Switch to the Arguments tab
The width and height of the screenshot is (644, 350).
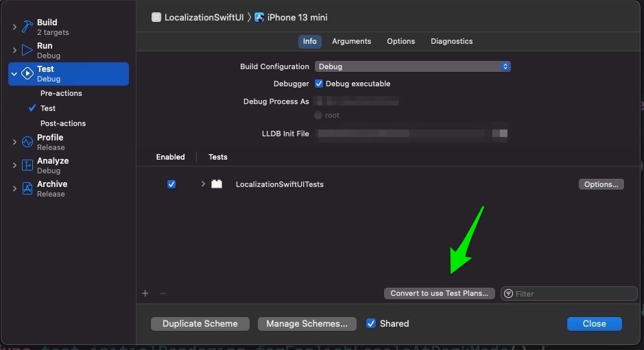coord(351,42)
